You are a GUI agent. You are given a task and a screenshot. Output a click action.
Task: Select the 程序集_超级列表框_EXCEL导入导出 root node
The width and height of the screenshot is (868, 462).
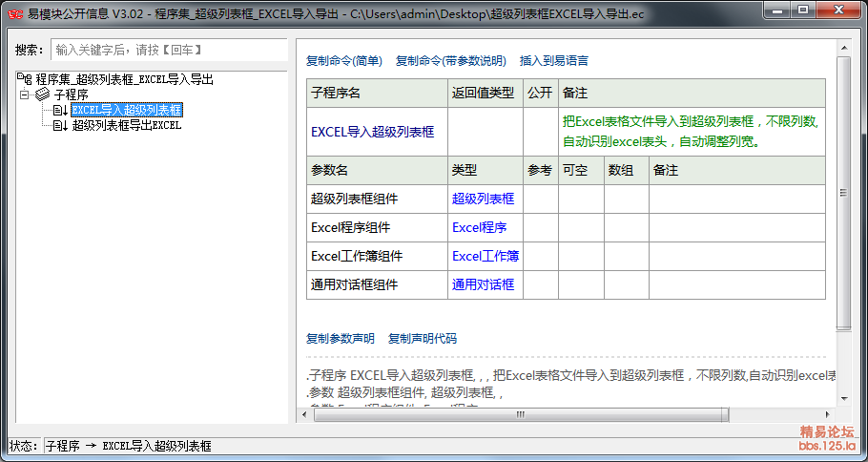pos(125,79)
